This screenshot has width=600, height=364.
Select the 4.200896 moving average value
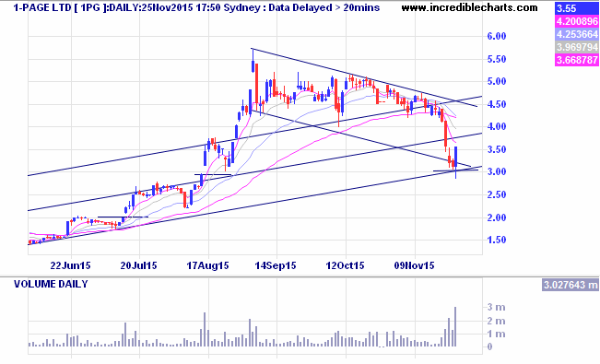[x=577, y=21]
